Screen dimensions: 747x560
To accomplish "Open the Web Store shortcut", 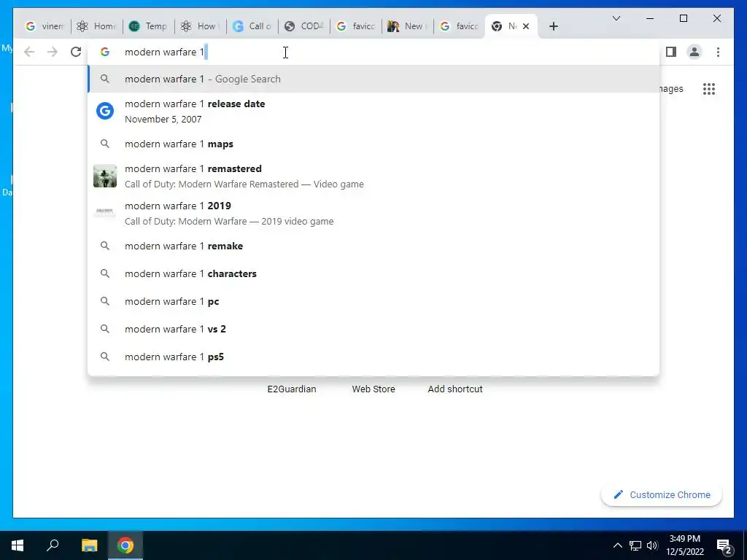I will click(x=373, y=389).
